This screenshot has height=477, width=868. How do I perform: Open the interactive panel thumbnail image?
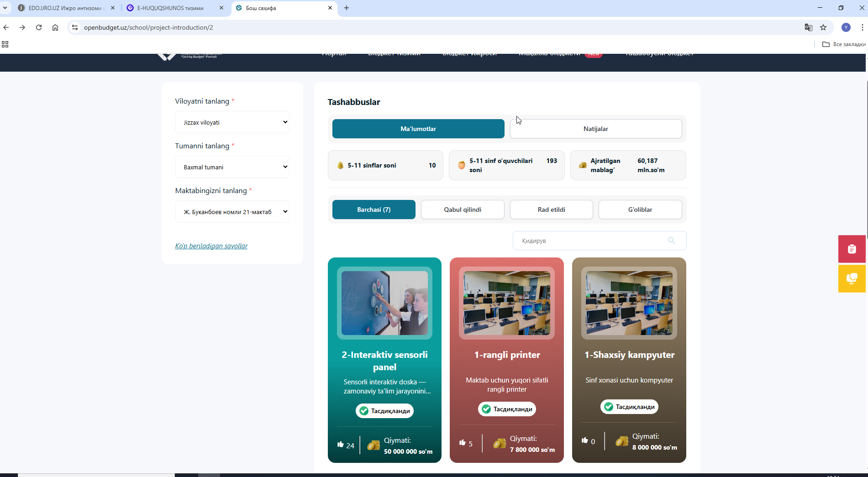pos(384,303)
